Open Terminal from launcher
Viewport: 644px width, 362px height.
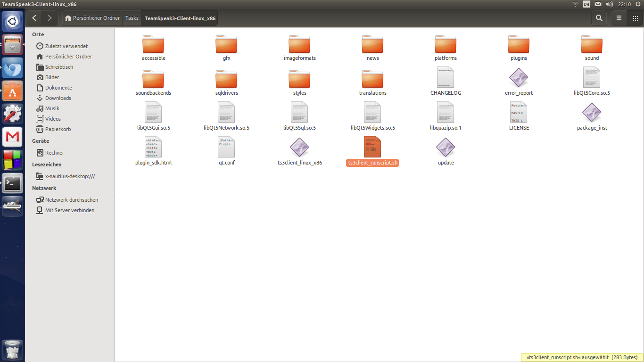pos(12,183)
